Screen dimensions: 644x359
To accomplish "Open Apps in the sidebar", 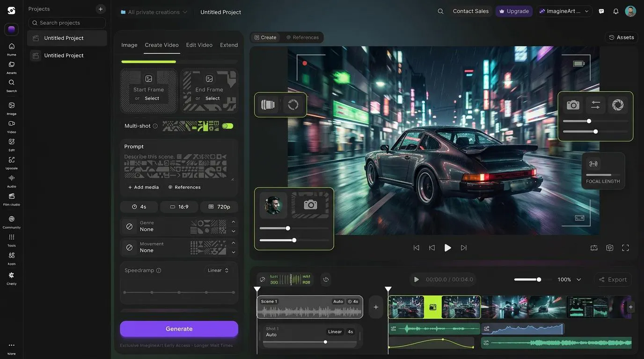I will click(x=12, y=258).
